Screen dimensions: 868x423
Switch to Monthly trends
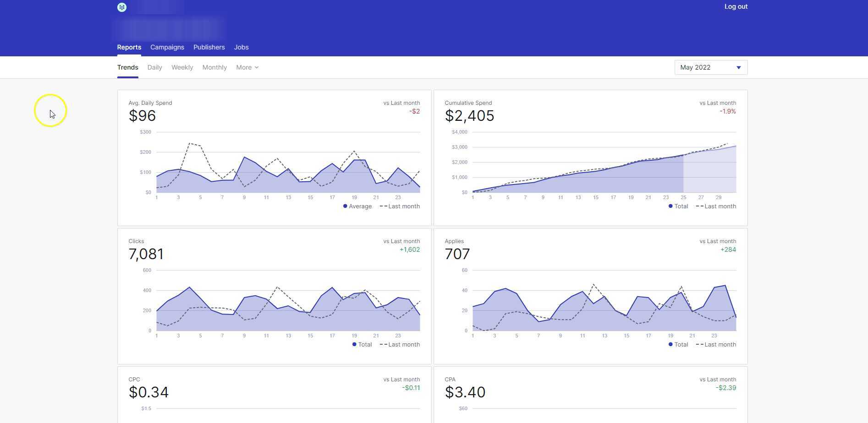click(x=214, y=67)
